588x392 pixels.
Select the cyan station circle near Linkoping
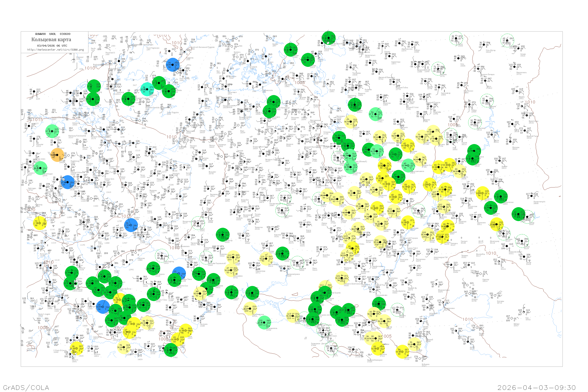[147, 89]
